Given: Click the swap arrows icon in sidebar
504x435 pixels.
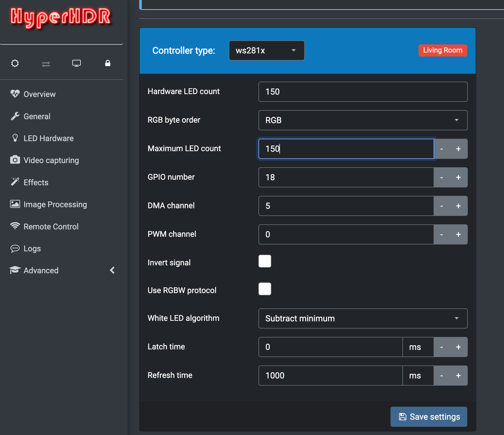Looking at the screenshot, I should coord(46,64).
